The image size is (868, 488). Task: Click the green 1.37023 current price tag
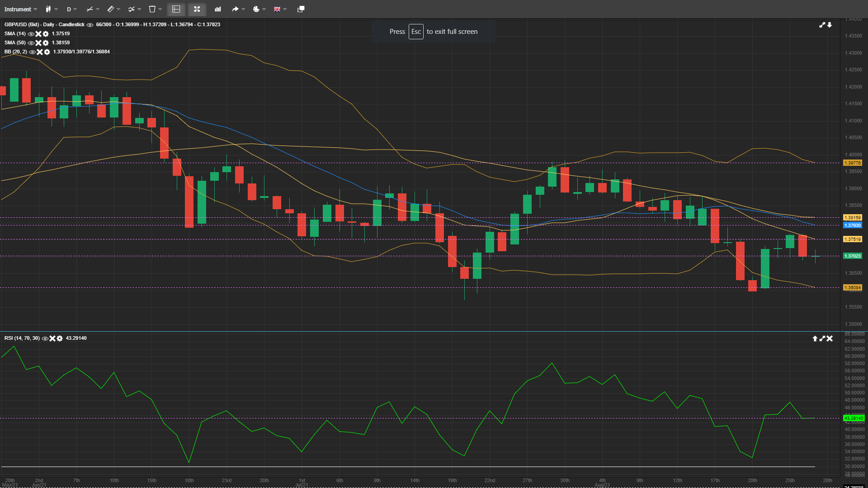tap(853, 256)
